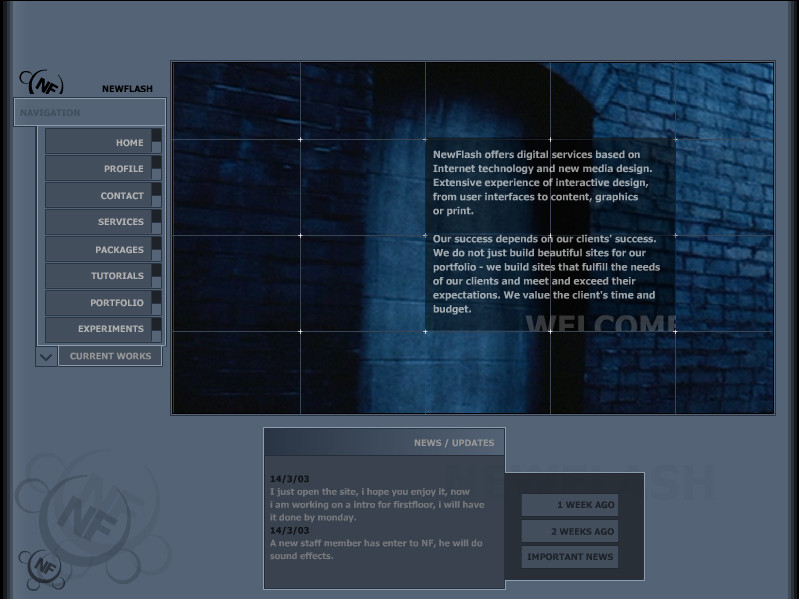Click the indicator square beside EXPERIMENTS

[156, 330]
